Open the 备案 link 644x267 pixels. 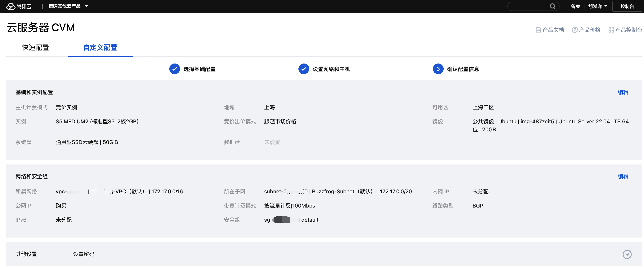click(575, 6)
